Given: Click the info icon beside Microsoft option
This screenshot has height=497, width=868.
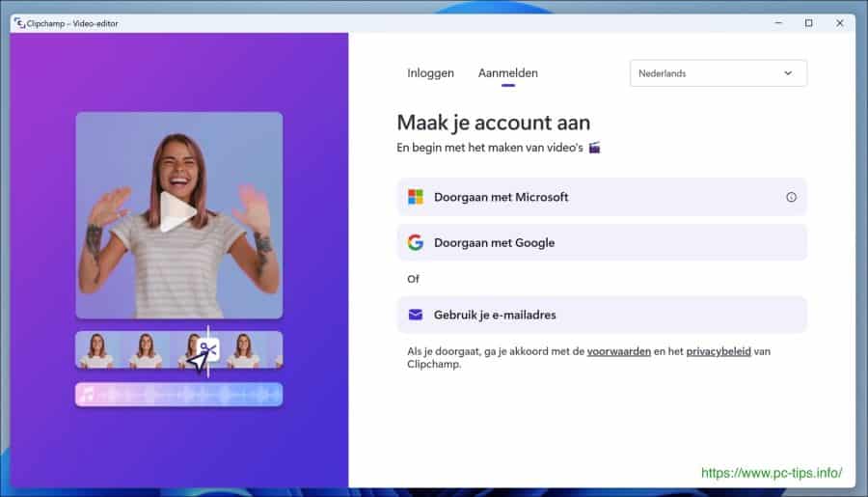Looking at the screenshot, I should coord(791,197).
